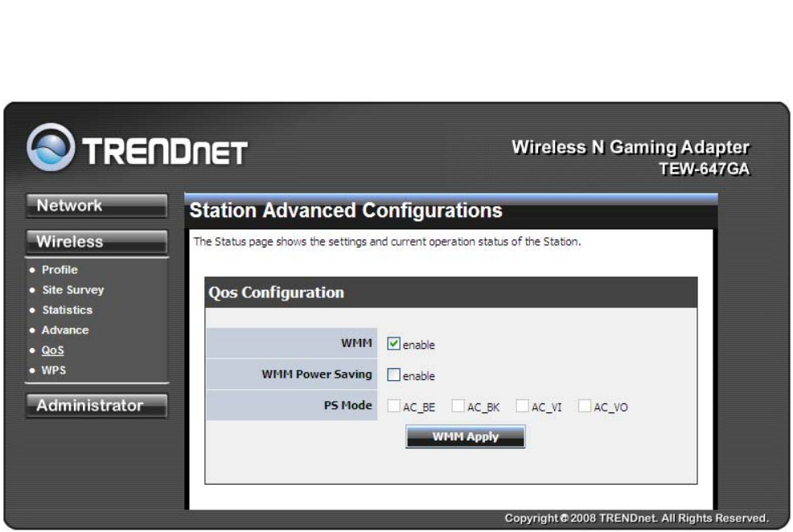Click the Wireless N Gaming Adapter text
The width and height of the screenshot is (793, 532).
(x=631, y=147)
